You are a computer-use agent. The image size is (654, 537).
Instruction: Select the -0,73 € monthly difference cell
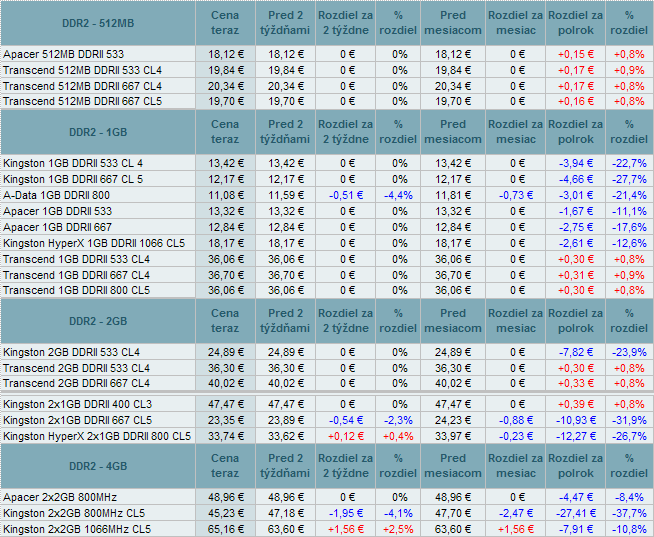click(x=516, y=195)
